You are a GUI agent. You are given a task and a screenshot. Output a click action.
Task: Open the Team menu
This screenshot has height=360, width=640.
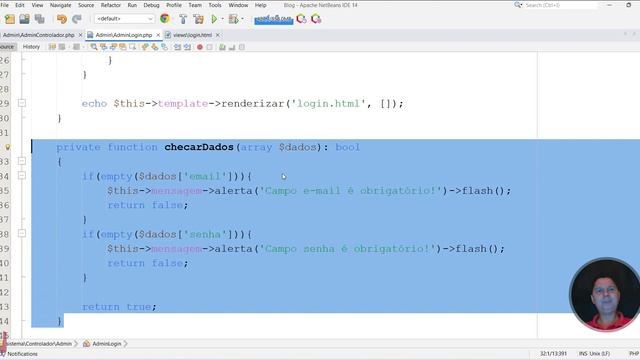tap(195, 5)
